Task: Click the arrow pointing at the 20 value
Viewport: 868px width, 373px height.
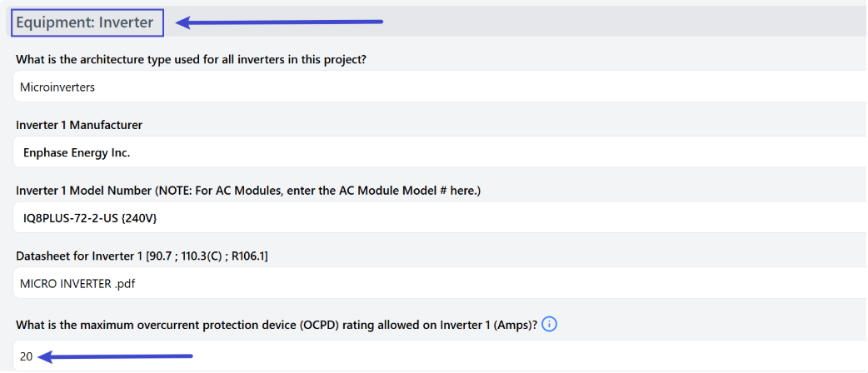Action: click(117, 356)
